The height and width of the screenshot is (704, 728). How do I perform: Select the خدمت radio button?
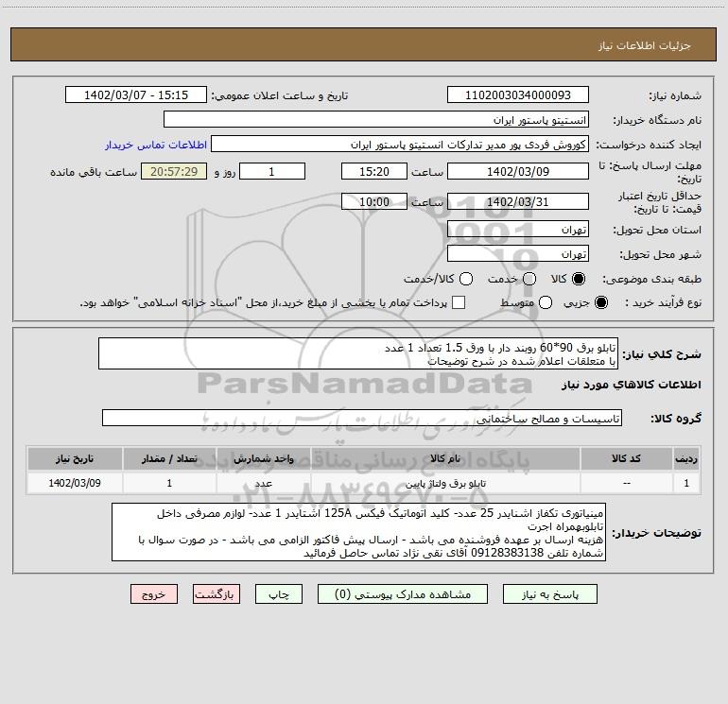tap(529, 279)
